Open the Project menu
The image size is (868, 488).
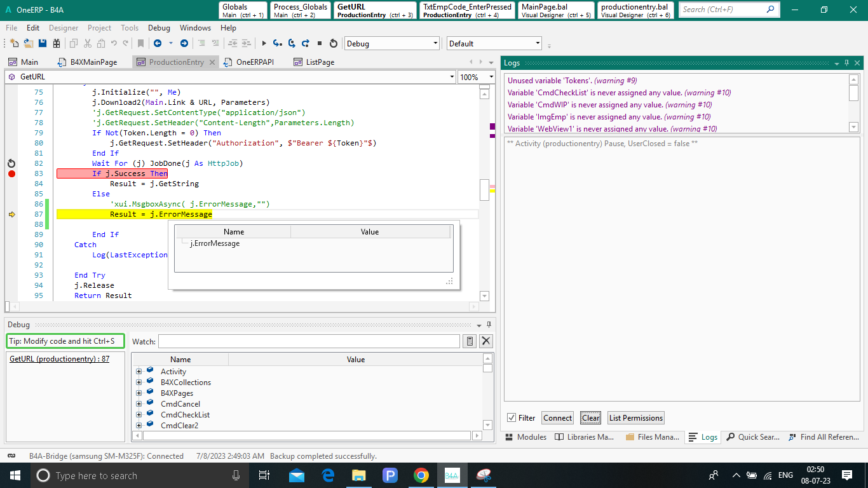[x=99, y=28]
